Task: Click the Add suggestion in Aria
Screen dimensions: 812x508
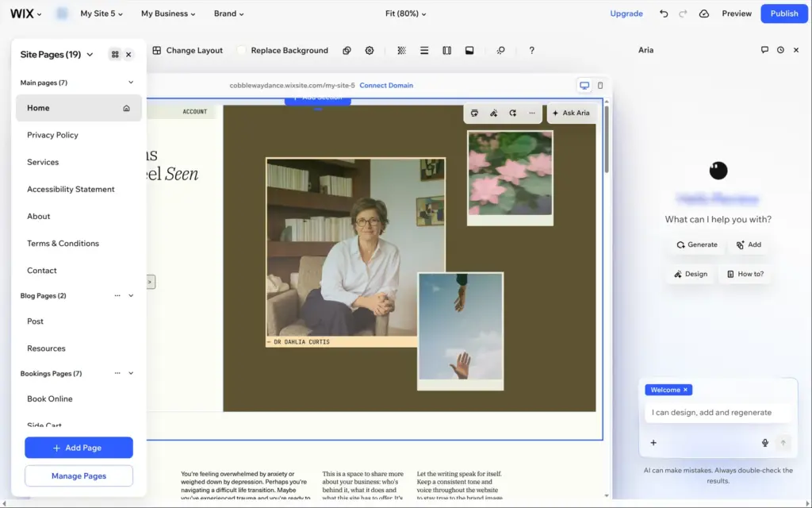Action: 749,244
